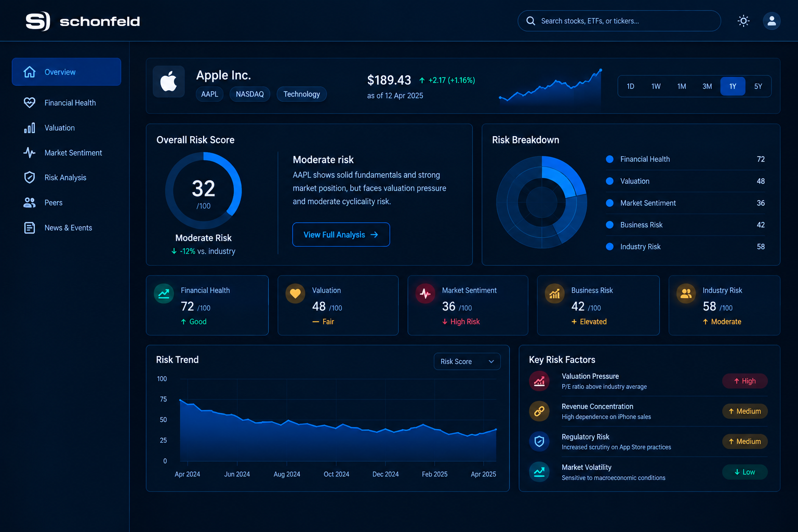Click the Valuation bar chart sidebar icon

[30, 128]
